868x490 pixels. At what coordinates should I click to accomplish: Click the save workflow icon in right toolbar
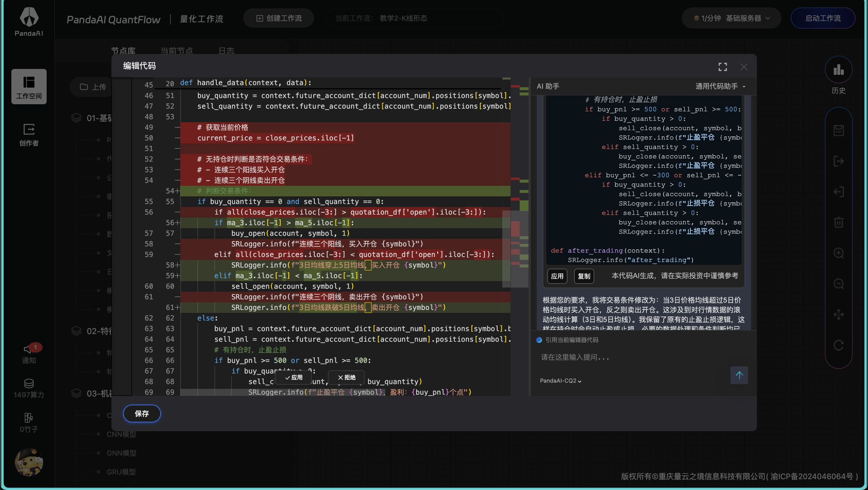tap(838, 130)
